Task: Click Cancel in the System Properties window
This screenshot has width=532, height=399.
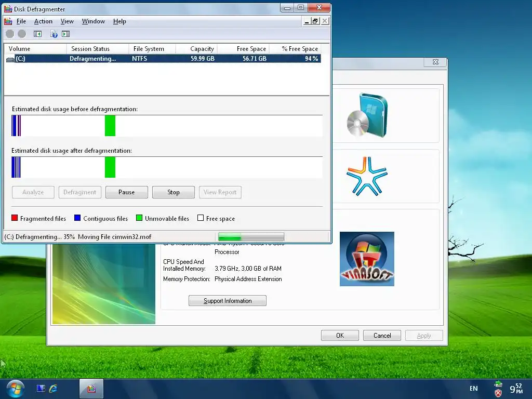Action: tap(382, 336)
